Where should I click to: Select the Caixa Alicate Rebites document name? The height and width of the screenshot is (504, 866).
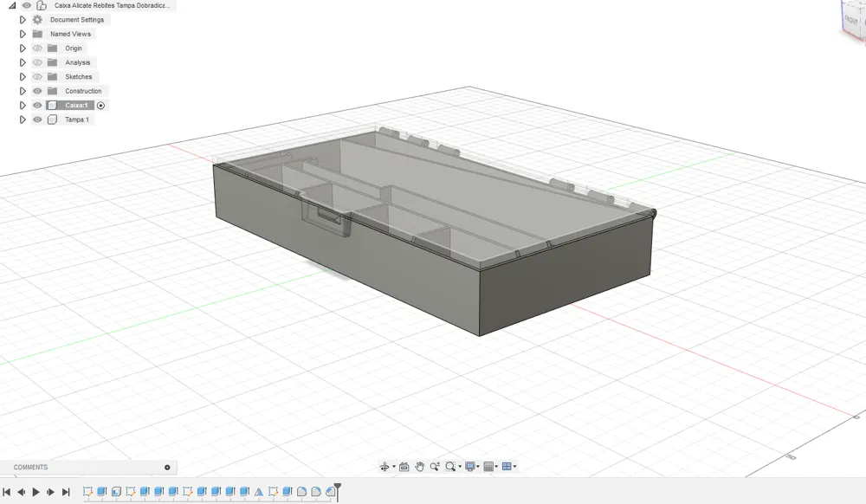click(x=112, y=5)
